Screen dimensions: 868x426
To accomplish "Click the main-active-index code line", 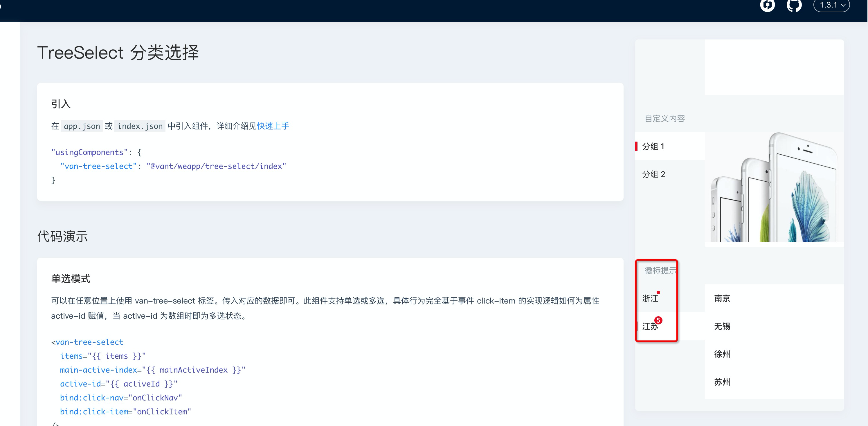I will (153, 370).
